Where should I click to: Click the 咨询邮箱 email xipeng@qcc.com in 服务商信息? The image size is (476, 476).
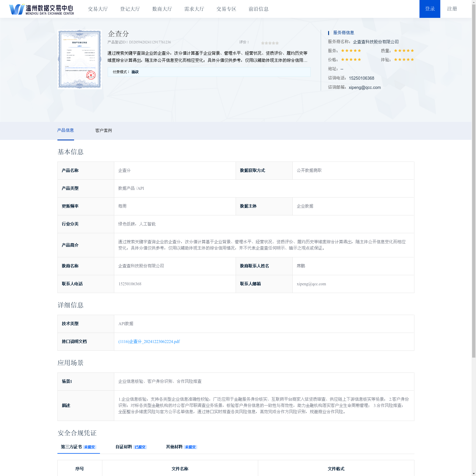point(365,87)
